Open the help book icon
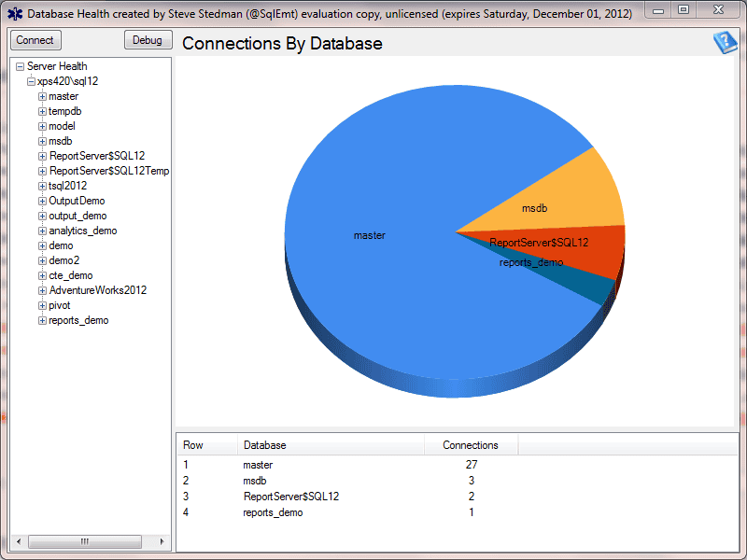This screenshot has height=560, width=747. (x=726, y=43)
